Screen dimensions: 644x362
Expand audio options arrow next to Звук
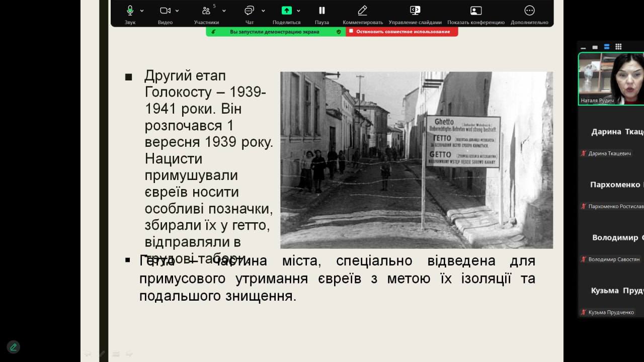click(142, 11)
